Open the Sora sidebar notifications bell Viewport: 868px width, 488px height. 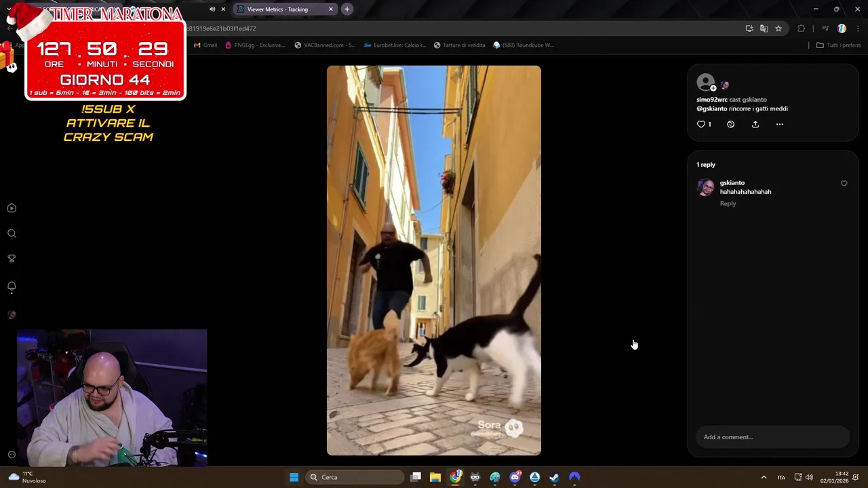12,287
